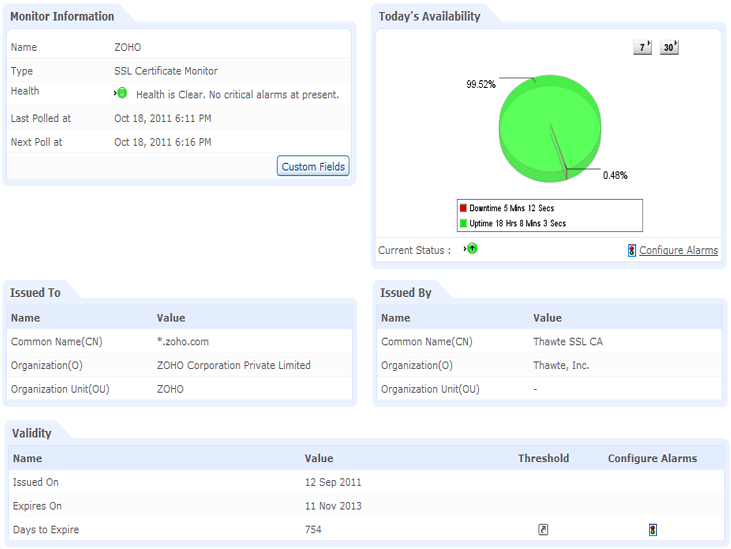The height and width of the screenshot is (549, 731).
Task: Click the Configure Alarms column header in Validity
Action: point(652,459)
